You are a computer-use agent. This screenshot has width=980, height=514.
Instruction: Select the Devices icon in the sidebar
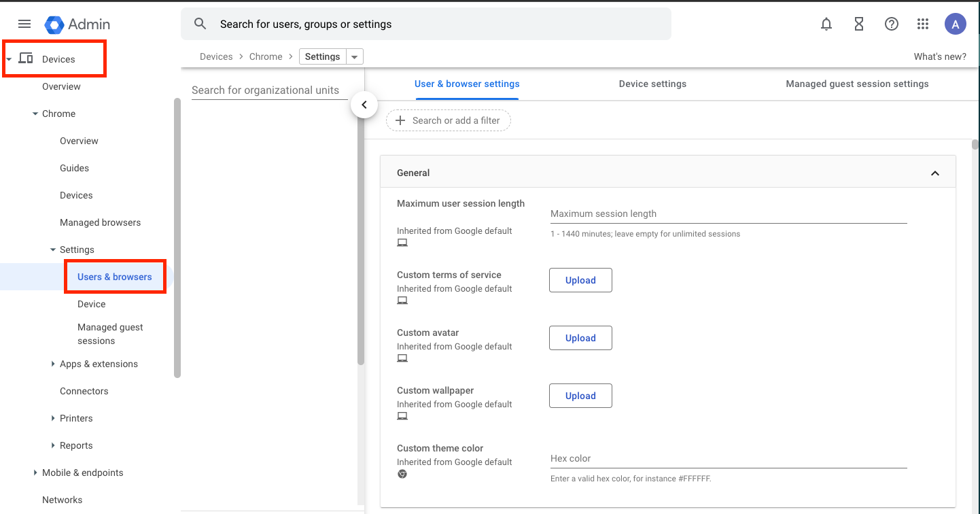(26, 58)
